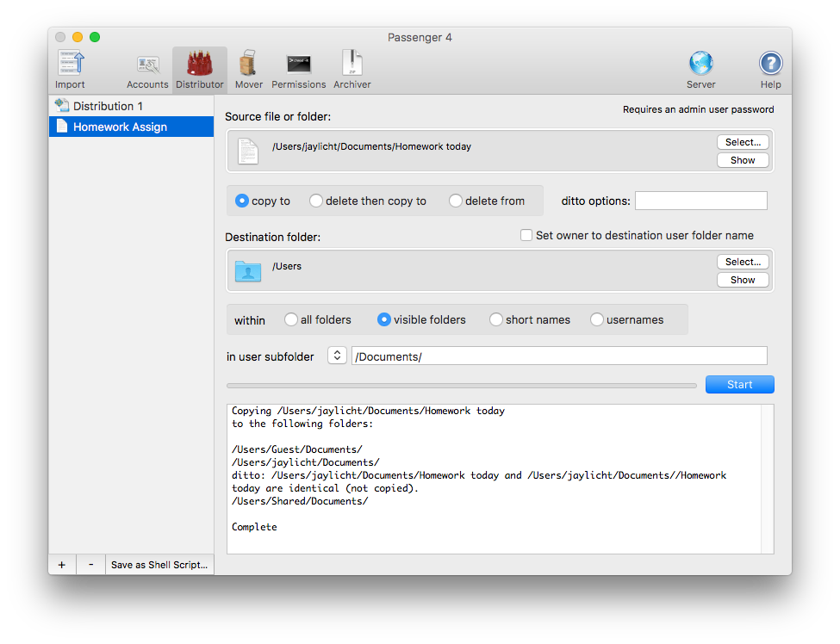Open the Permissions tool
This screenshot has height=644, width=840.
(x=299, y=70)
